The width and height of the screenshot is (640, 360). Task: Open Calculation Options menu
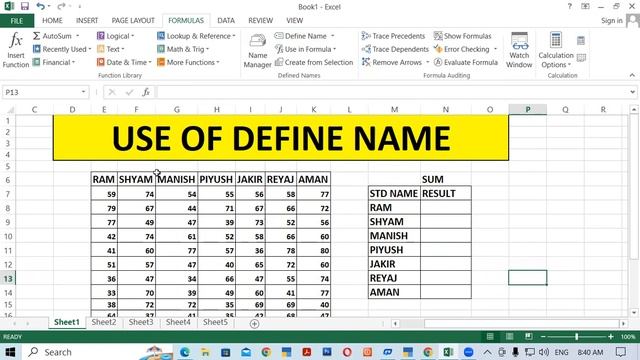(556, 50)
